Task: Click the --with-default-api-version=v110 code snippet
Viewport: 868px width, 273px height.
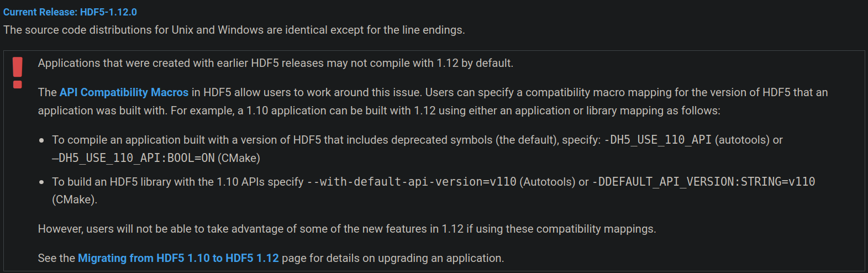Action: click(x=412, y=182)
